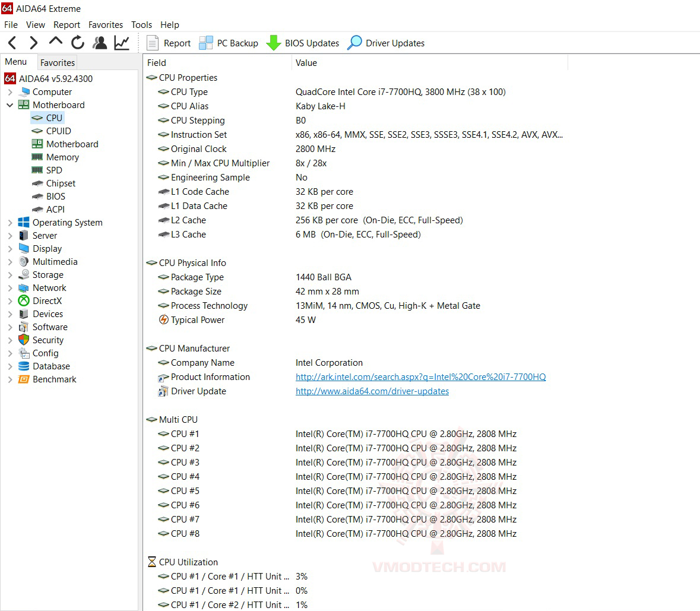Image resolution: width=700 pixels, height=611 pixels.
Task: Open PC Backup from toolbar
Action: pyautogui.click(x=229, y=43)
